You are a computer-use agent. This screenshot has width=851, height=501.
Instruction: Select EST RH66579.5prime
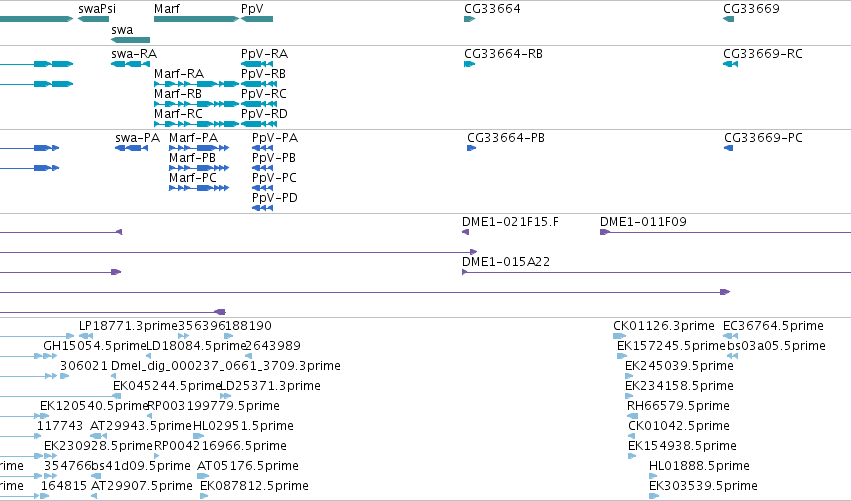click(632, 416)
